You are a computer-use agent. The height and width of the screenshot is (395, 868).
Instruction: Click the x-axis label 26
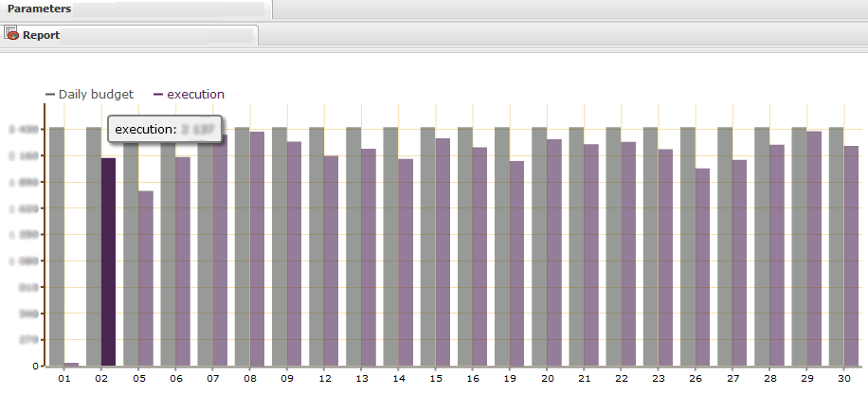click(696, 379)
